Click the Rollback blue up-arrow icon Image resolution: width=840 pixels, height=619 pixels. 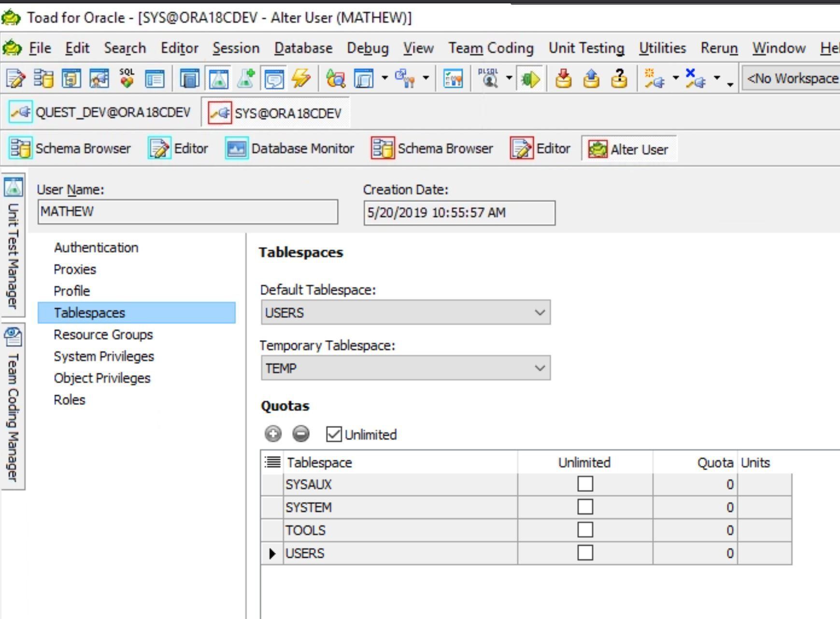coord(591,78)
